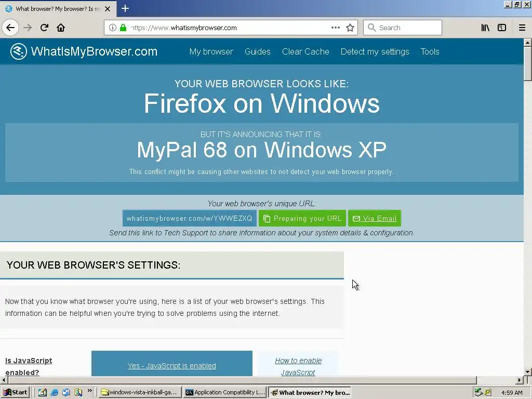Click the first Quick Launch notepad icon
This screenshot has height=399, width=532.
(x=43, y=393)
